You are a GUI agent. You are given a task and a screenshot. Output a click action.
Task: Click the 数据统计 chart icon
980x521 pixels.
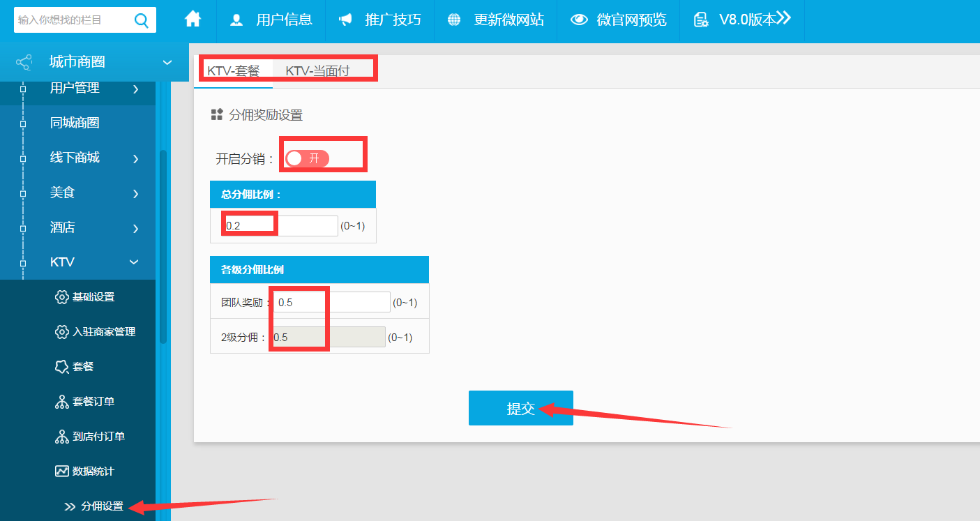pos(62,471)
